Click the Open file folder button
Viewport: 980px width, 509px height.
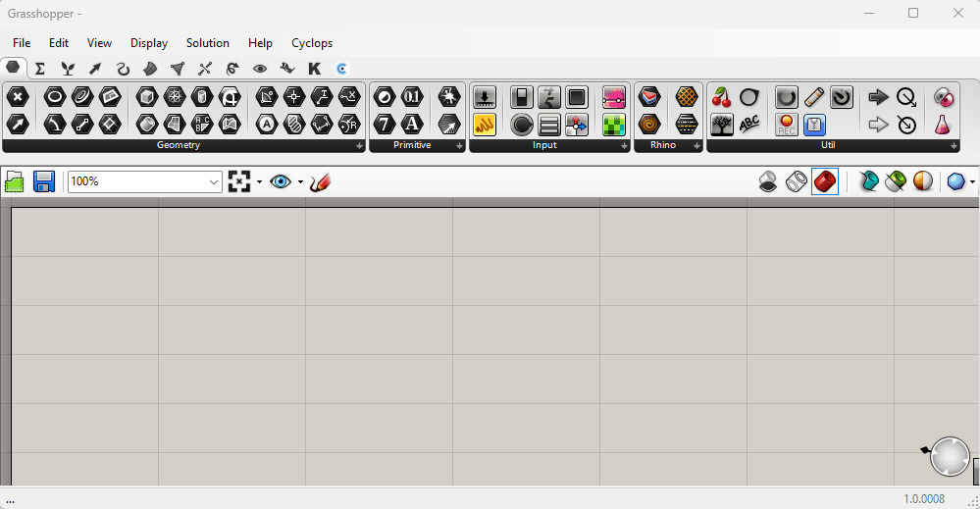[x=15, y=181]
